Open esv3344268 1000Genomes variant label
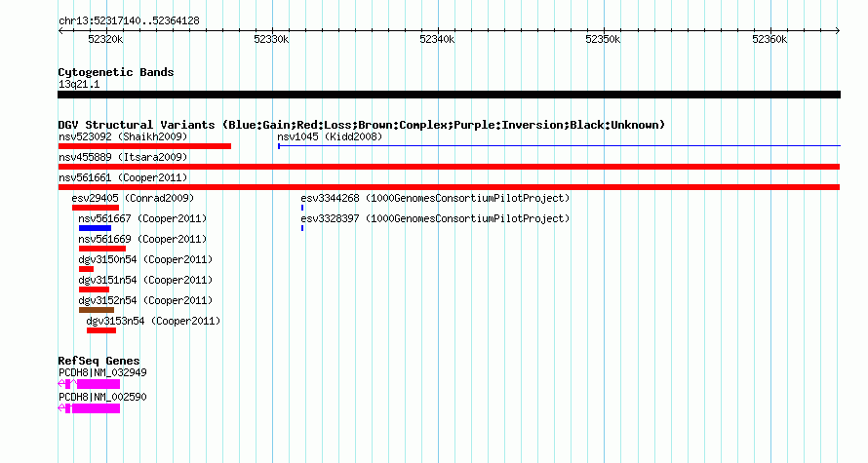Viewport: 868px width, 463px height. pos(435,198)
